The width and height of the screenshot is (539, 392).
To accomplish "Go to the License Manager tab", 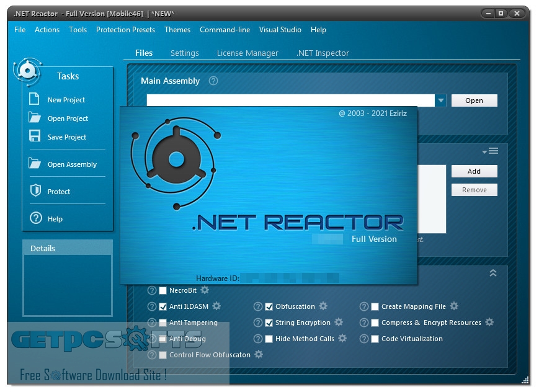I will (x=247, y=53).
